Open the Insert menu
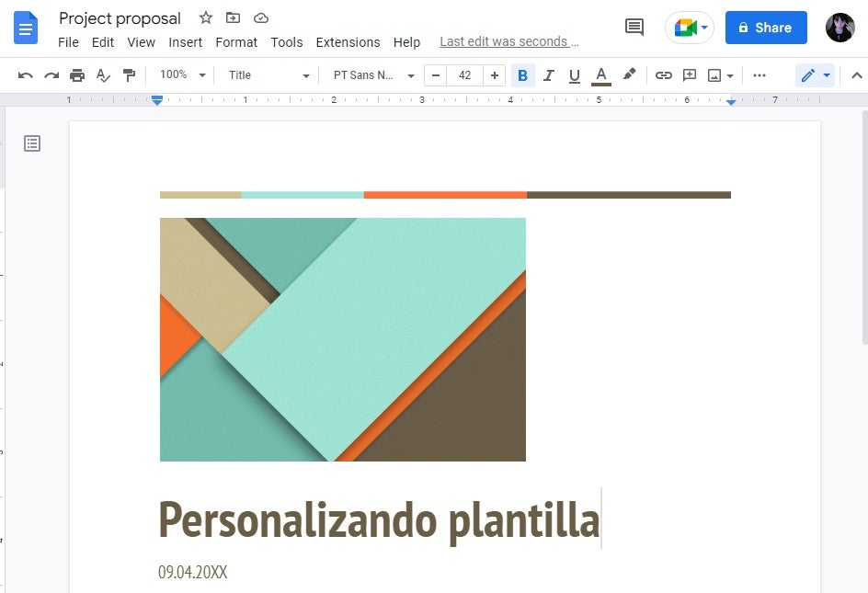This screenshot has height=593, width=868. 186,42
